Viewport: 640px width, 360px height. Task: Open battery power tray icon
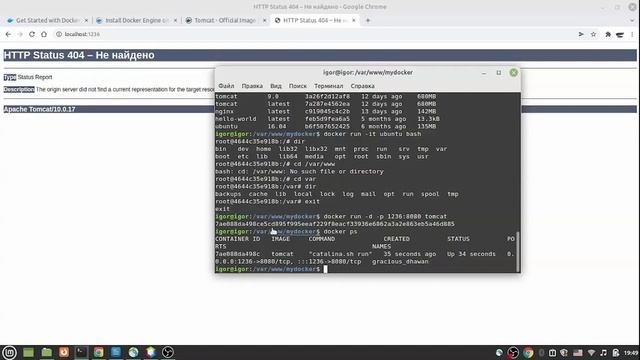pos(616,353)
